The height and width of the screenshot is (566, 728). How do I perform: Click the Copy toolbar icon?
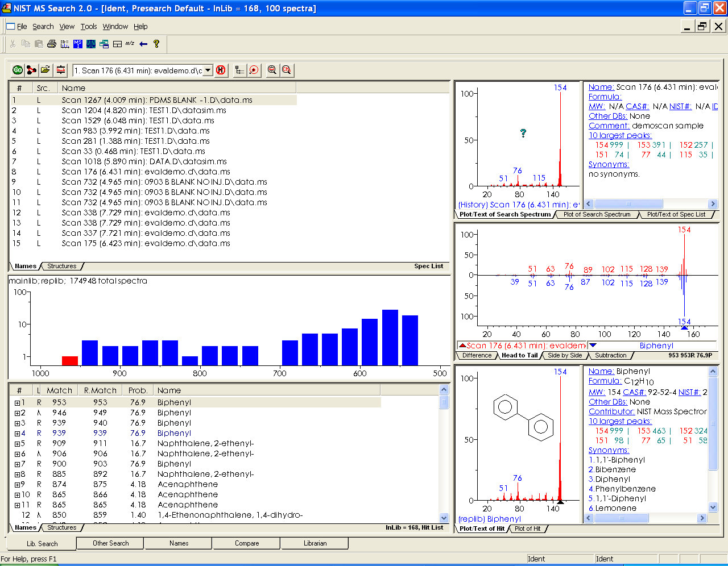(x=26, y=44)
